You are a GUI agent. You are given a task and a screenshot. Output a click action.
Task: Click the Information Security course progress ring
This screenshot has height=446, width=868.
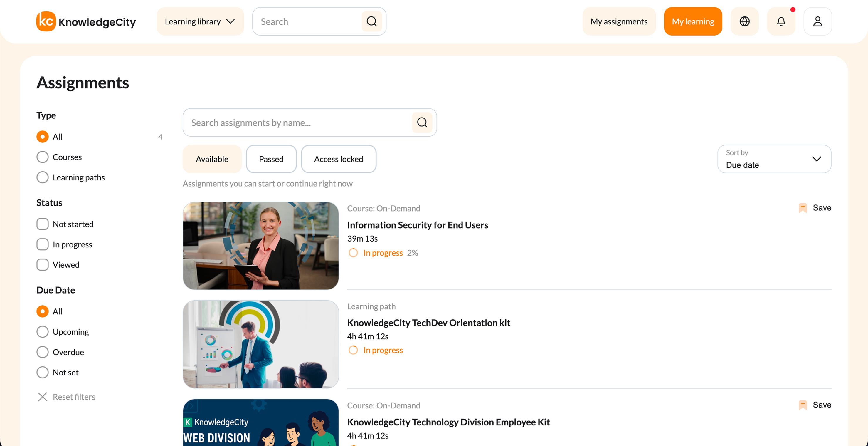click(353, 253)
